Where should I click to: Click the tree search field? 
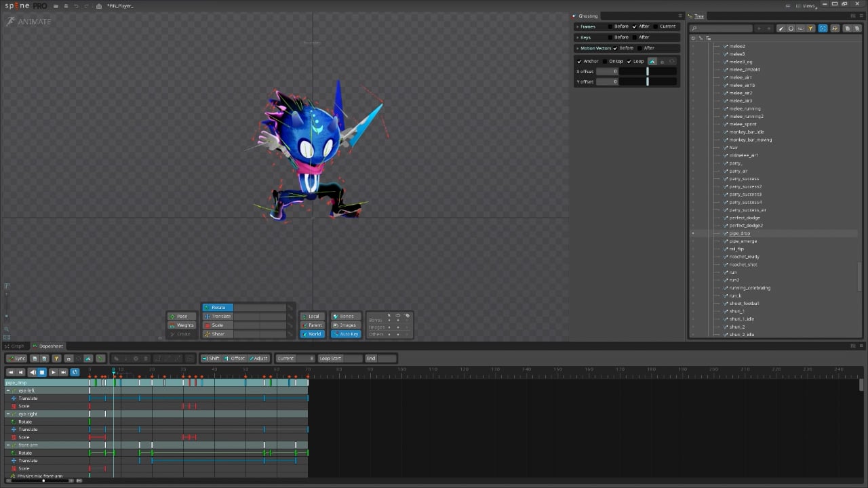tap(722, 28)
